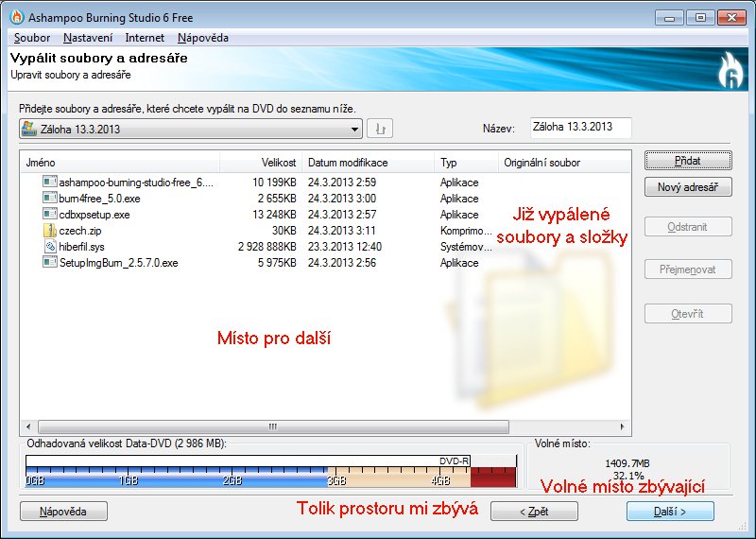Click the disc icon in the Záloha dropdown
756x539 pixels.
pos(29,129)
